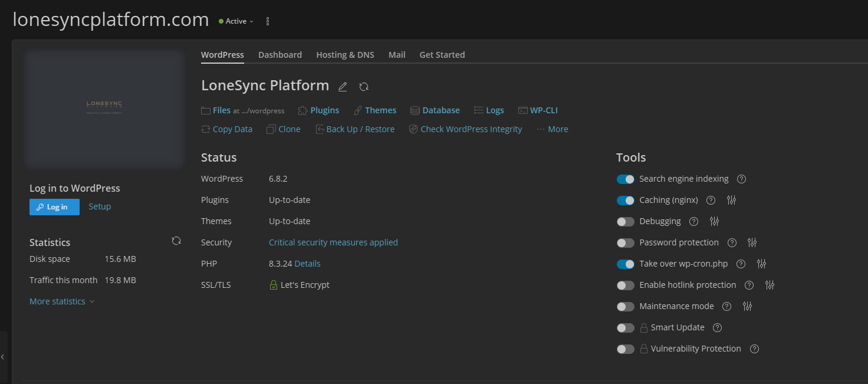Launch WP-CLI

(x=538, y=110)
